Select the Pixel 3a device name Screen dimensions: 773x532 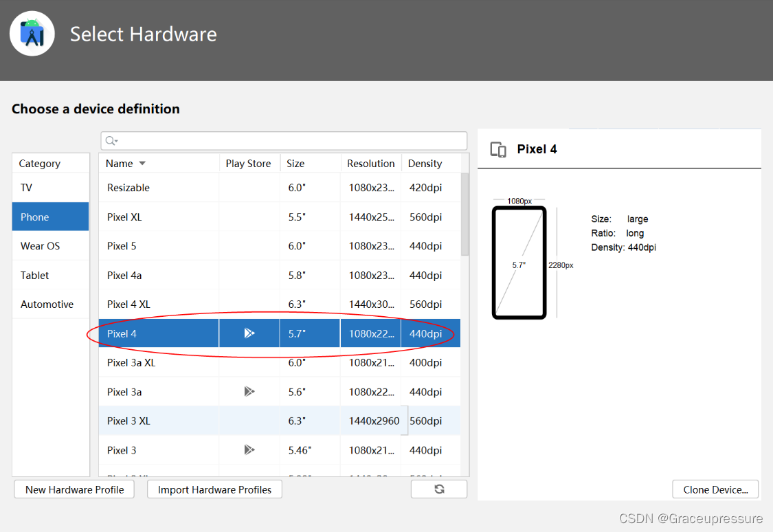(124, 392)
